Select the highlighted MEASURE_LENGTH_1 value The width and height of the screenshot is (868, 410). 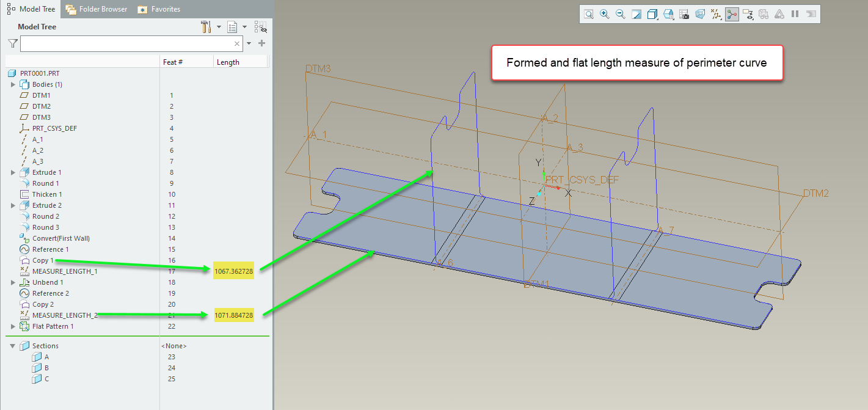pos(233,270)
